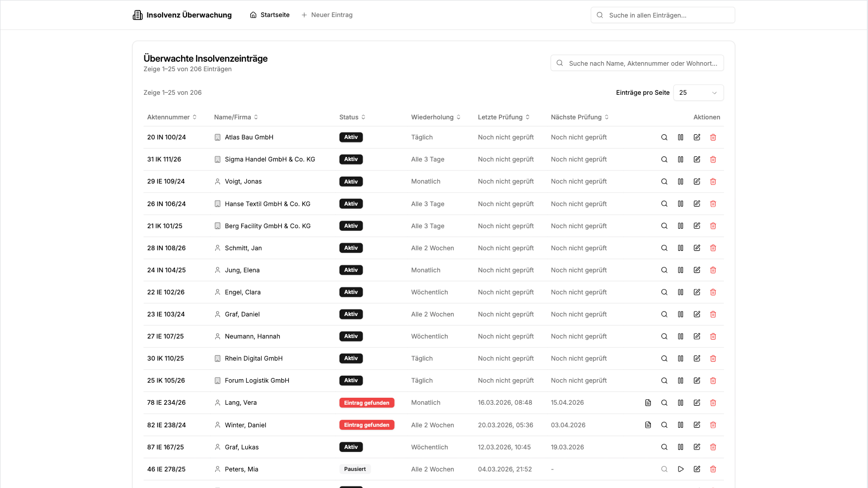Delete the Atlas Bau GmbH entry
This screenshot has width=868, height=488.
(x=713, y=137)
